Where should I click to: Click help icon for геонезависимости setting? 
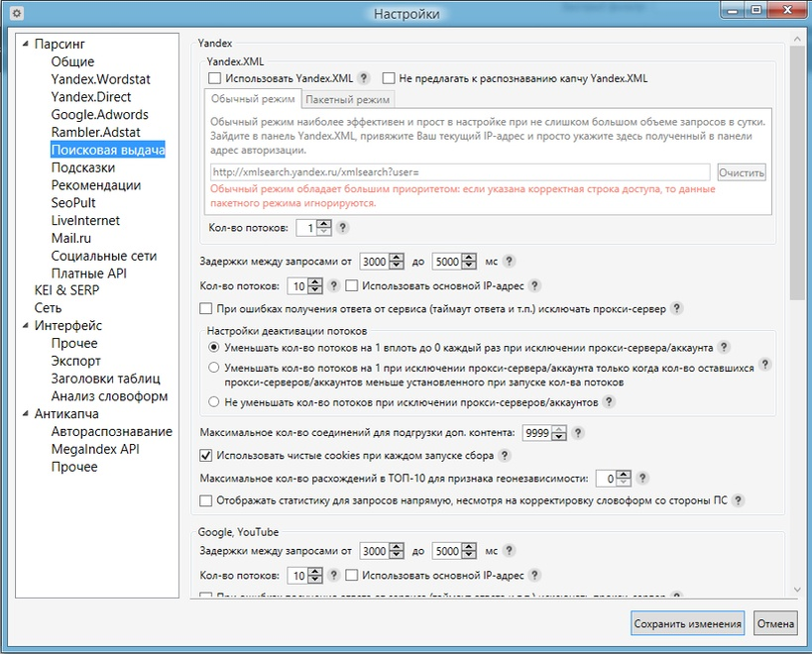tap(642, 478)
